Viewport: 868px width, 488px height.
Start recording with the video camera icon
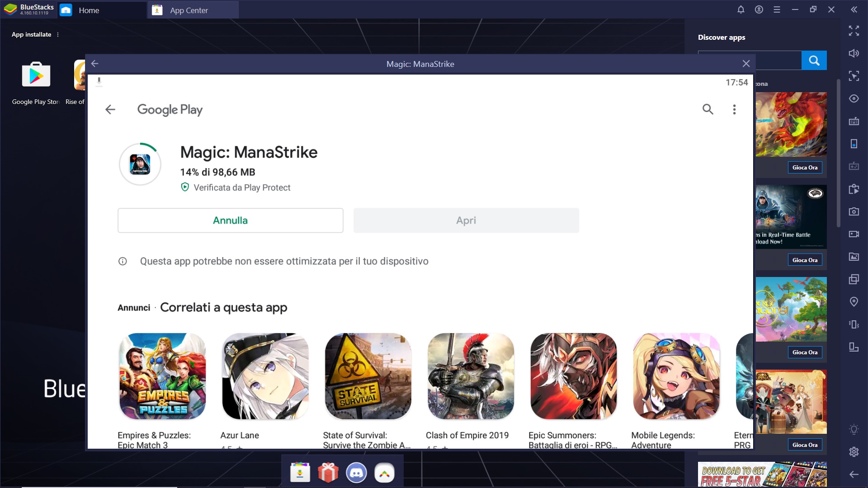click(854, 234)
